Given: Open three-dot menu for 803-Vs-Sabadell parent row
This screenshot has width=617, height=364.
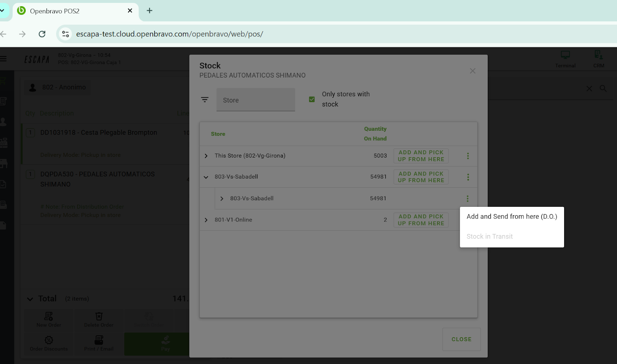Looking at the screenshot, I should tap(468, 177).
